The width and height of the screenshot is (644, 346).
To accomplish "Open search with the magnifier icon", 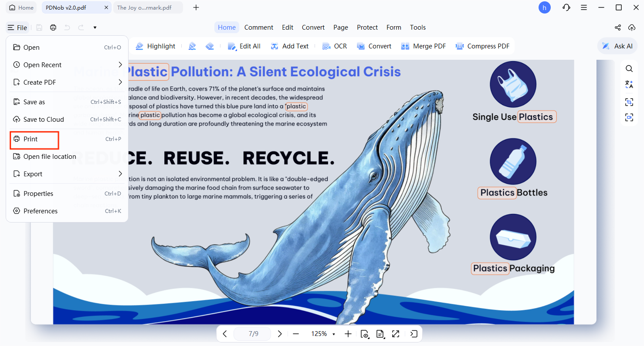I will point(629,69).
